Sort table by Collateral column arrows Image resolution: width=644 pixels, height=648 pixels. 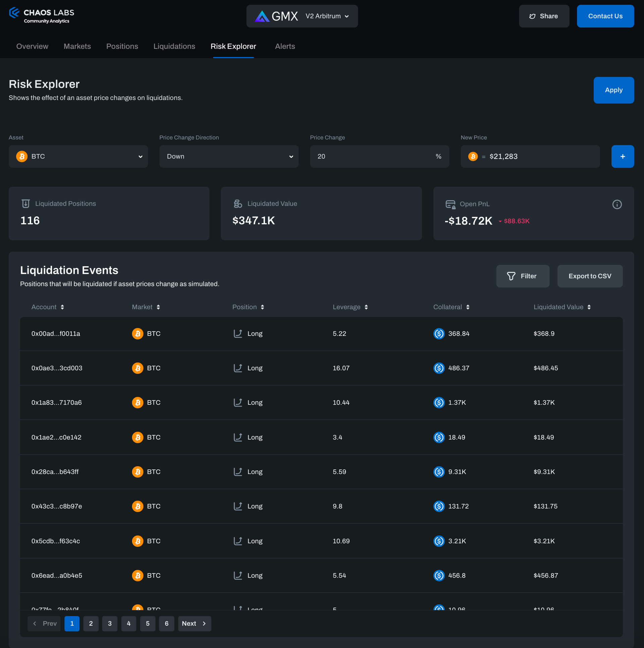468,307
